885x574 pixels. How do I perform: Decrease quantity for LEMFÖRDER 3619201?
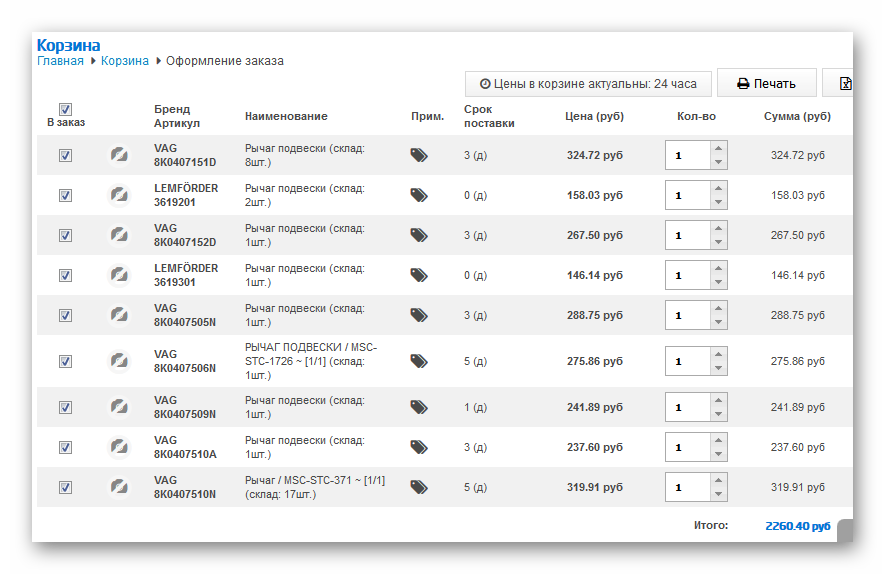(x=718, y=202)
